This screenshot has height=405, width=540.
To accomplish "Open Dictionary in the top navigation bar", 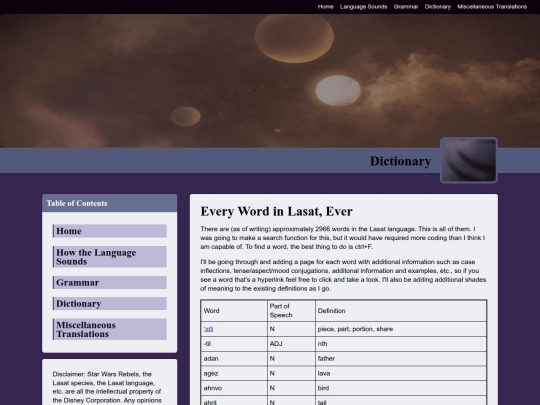I will (x=437, y=7).
